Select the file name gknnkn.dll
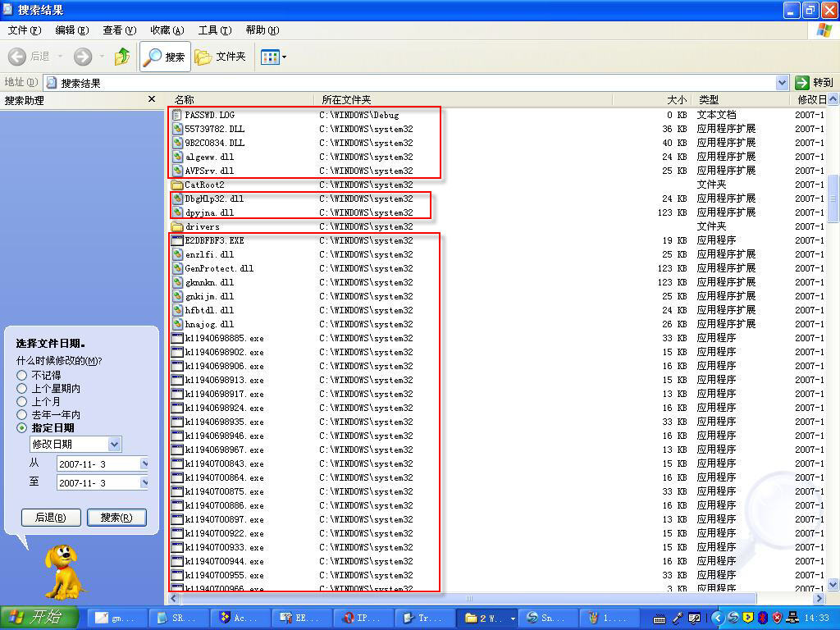 pyautogui.click(x=209, y=282)
